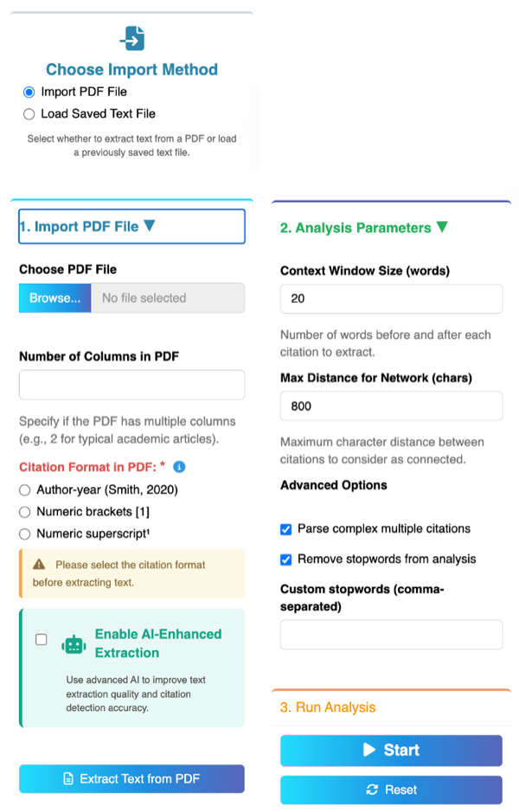Enable AI-Enhanced Extraction checkbox
The image size is (519, 812).
(42, 640)
